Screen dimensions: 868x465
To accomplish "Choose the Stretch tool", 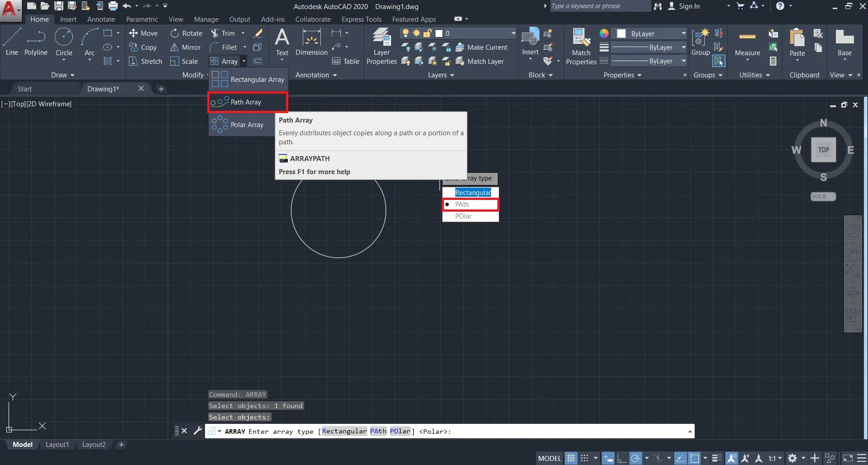I will (145, 62).
